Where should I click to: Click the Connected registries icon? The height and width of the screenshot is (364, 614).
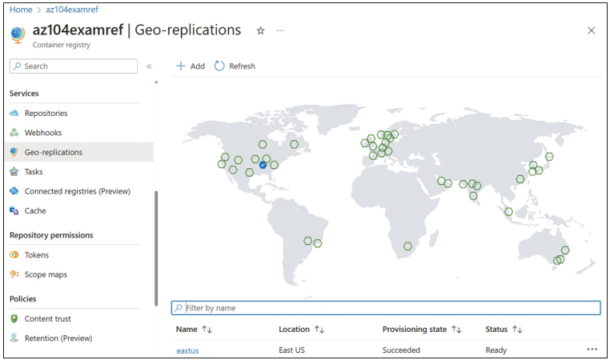pos(14,191)
